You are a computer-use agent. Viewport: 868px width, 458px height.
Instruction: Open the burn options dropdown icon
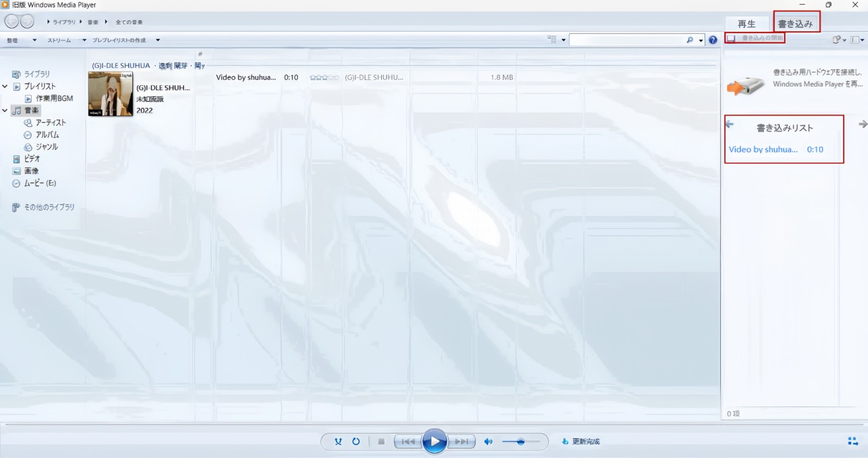[x=839, y=40]
